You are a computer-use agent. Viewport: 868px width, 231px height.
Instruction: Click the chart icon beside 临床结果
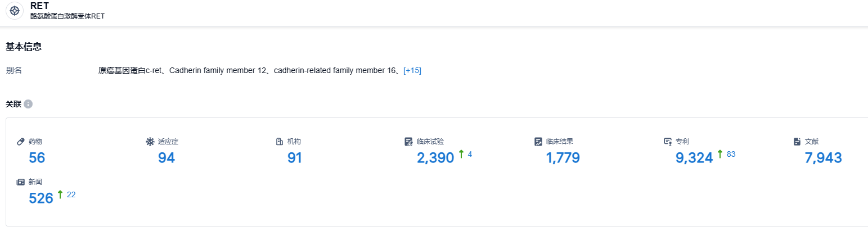point(538,142)
